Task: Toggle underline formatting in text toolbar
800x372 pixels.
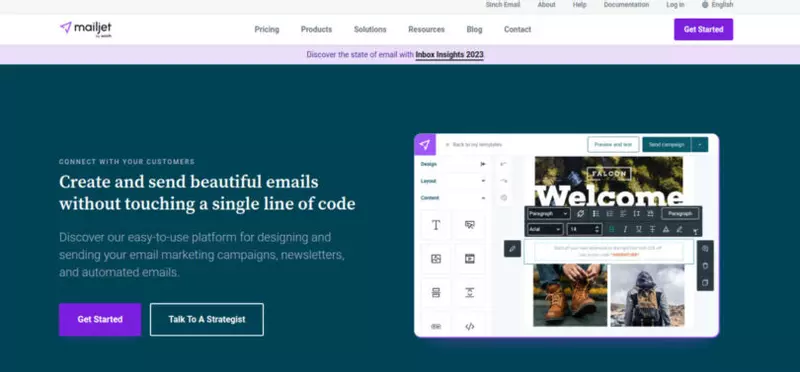Action: pyautogui.click(x=638, y=229)
